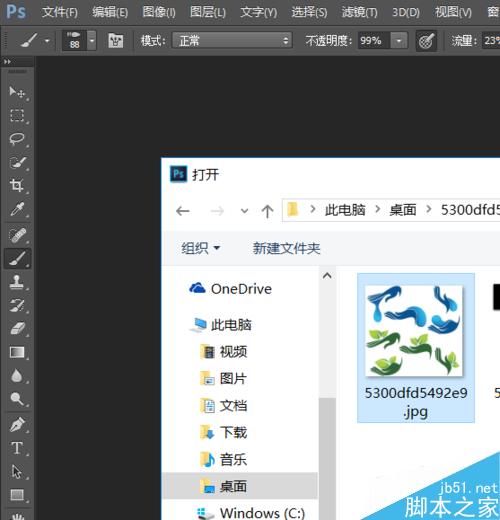The width and height of the screenshot is (500, 520).
Task: Select the Move tool
Action: (17, 92)
